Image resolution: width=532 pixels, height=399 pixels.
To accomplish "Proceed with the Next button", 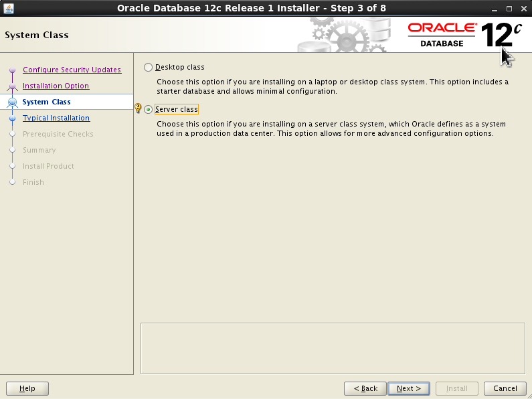I will [x=409, y=388].
